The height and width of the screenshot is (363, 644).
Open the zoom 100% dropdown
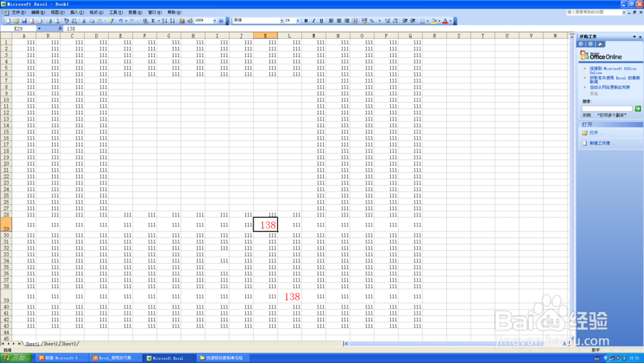[215, 21]
